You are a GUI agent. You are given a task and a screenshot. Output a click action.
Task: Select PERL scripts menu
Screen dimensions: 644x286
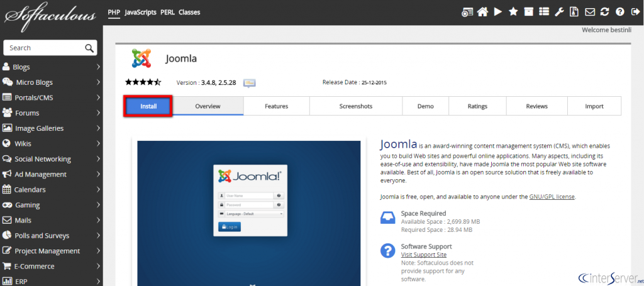167,13
